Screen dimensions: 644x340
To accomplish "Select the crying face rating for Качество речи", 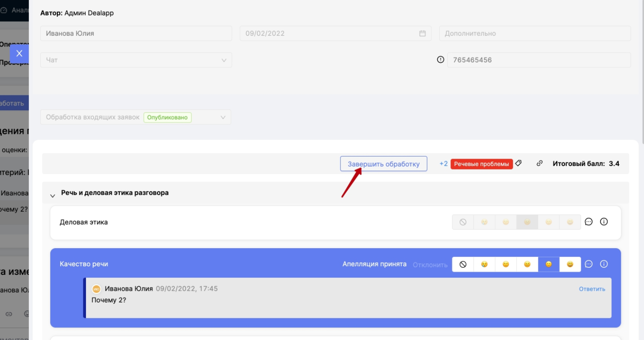I will pyautogui.click(x=484, y=264).
